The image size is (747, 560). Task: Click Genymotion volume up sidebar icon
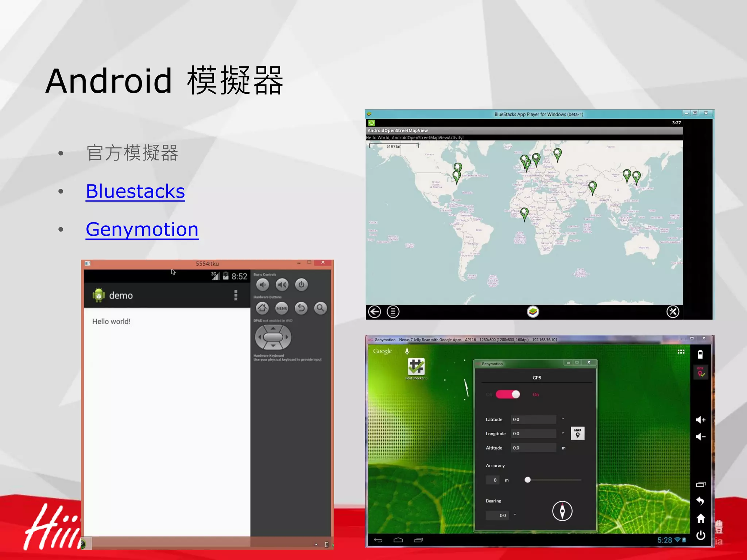tap(701, 420)
